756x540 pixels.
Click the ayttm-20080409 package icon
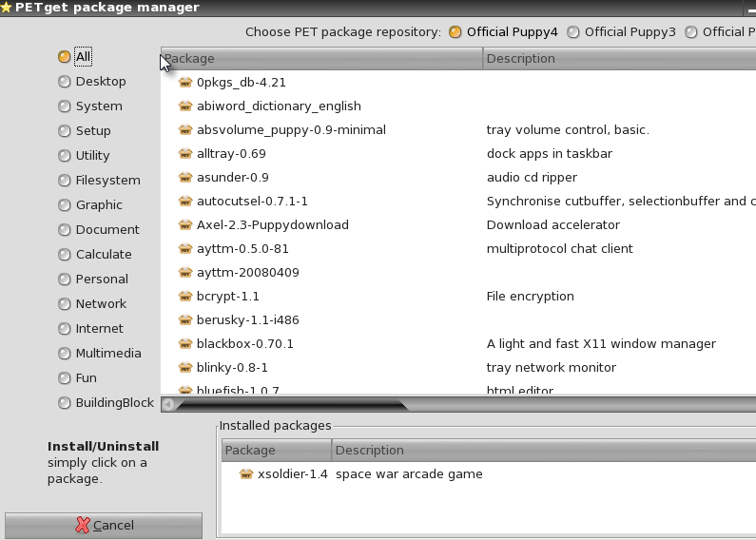pyautogui.click(x=185, y=273)
